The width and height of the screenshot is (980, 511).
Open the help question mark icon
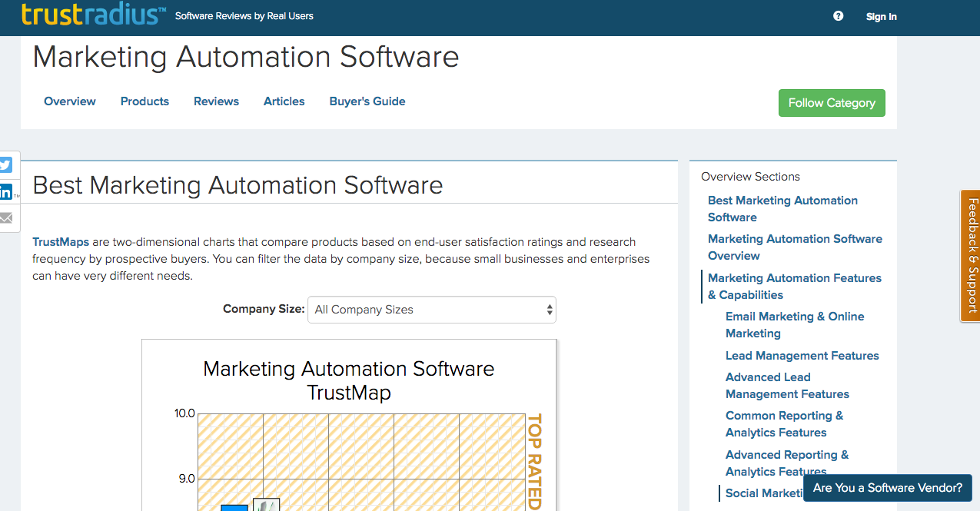click(x=838, y=16)
